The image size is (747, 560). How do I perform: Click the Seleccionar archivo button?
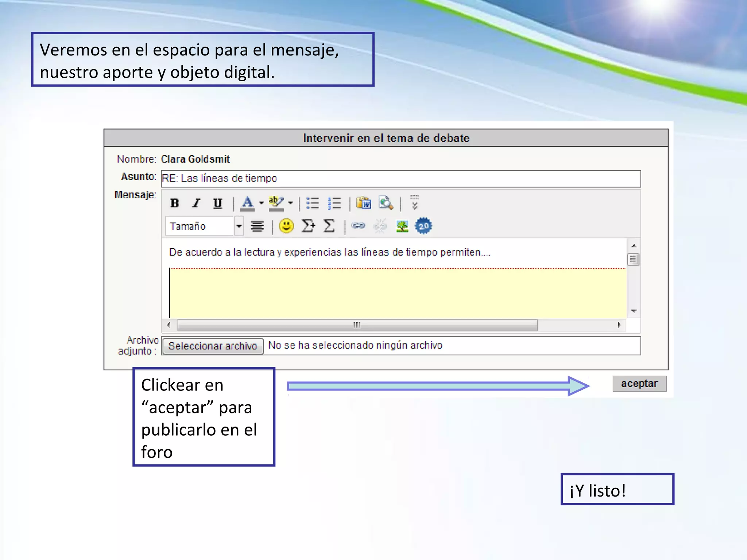pyautogui.click(x=213, y=346)
